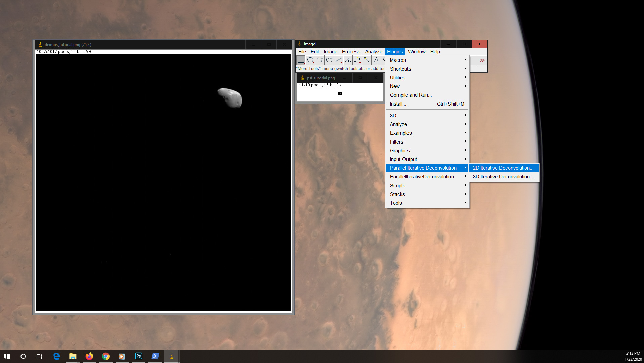Select the Oval selection tool

310,60
